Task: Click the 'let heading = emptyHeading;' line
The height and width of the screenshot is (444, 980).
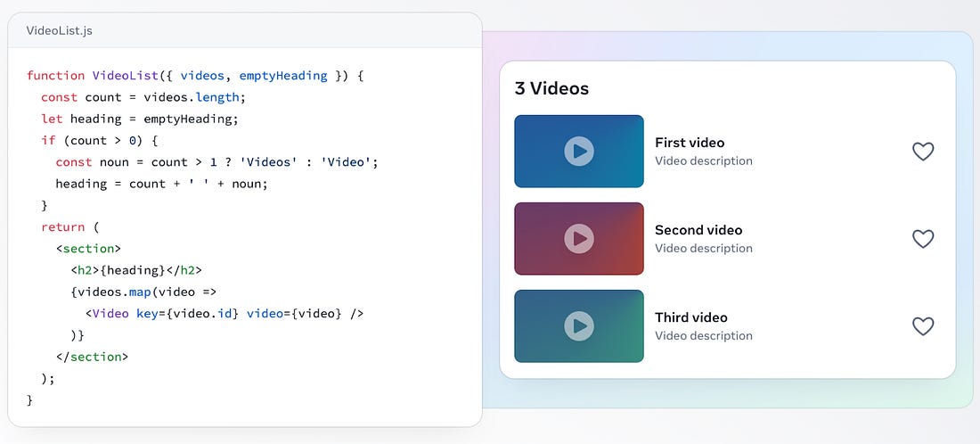Action: click(140, 119)
